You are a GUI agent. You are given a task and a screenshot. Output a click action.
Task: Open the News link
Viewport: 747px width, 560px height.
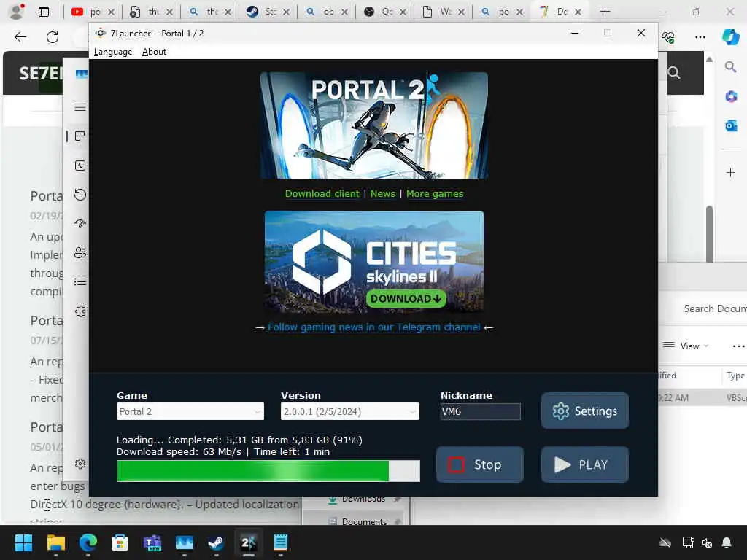click(383, 194)
